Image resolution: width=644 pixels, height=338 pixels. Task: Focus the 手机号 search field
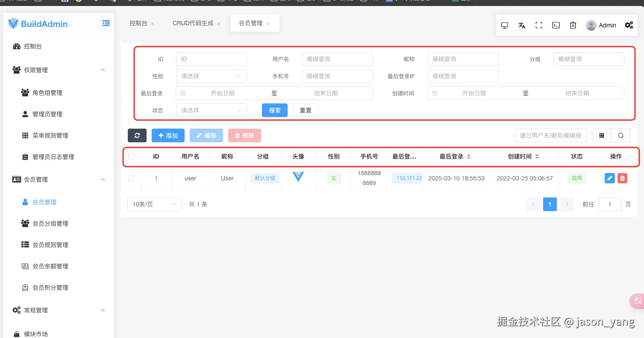click(337, 76)
